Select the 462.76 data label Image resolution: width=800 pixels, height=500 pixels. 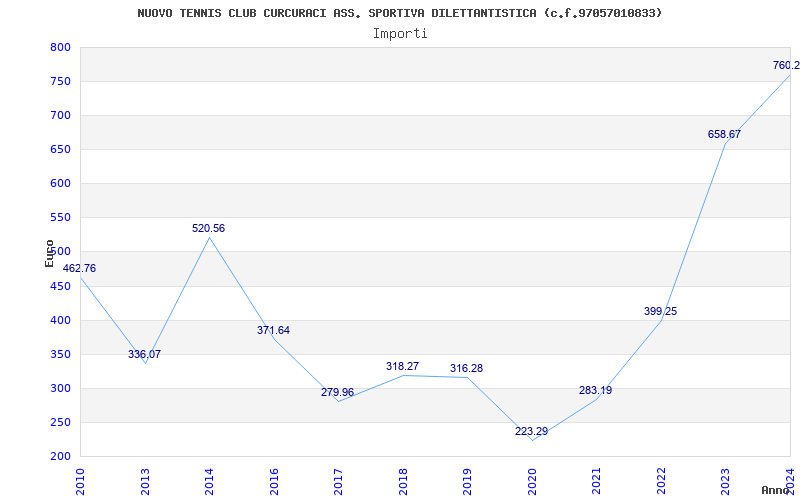[x=79, y=268]
